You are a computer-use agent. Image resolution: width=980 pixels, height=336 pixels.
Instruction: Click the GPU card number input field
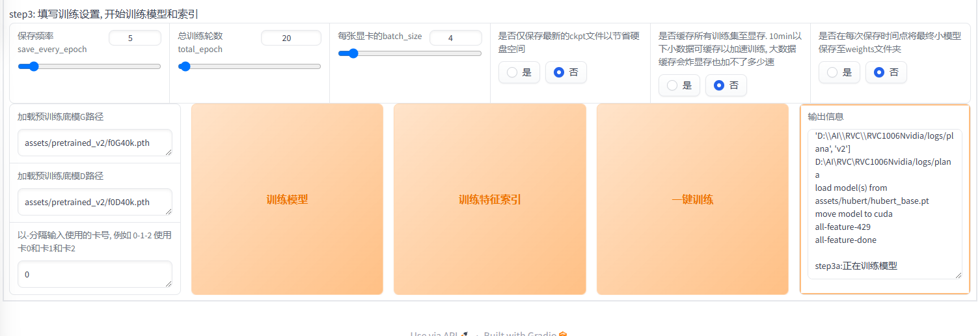pyautogui.click(x=95, y=274)
